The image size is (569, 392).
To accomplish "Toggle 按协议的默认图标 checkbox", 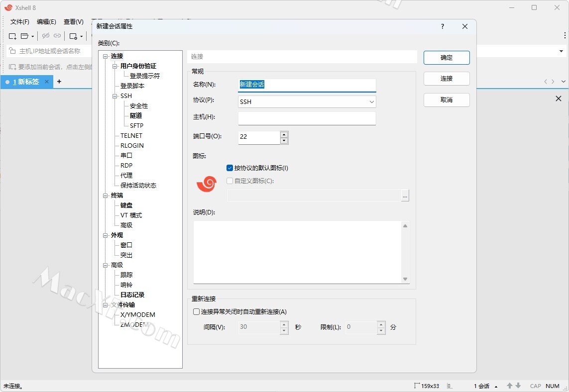I will pyautogui.click(x=229, y=168).
